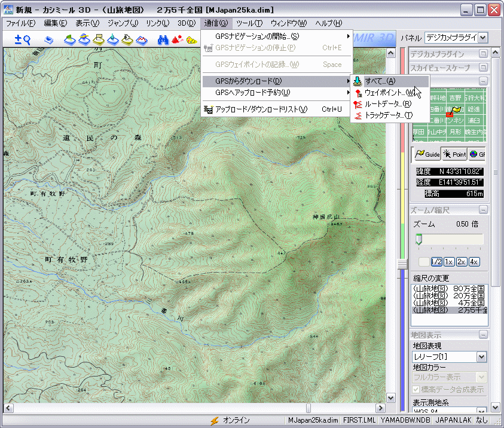Click the red mountain toolbar icon
The image size is (504, 428).
177,40
